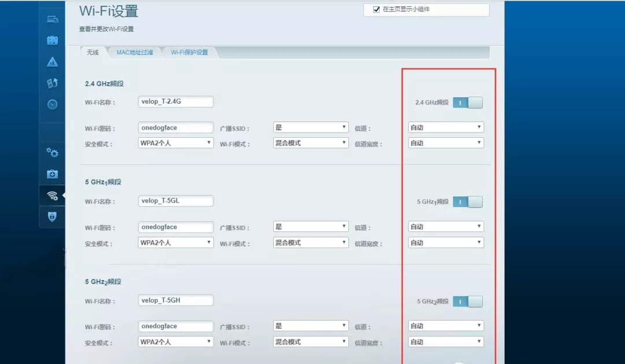Open 5 GHz1 Wi-Fi mode dropdown
Viewport: 625px width, 364px height.
coord(311,242)
